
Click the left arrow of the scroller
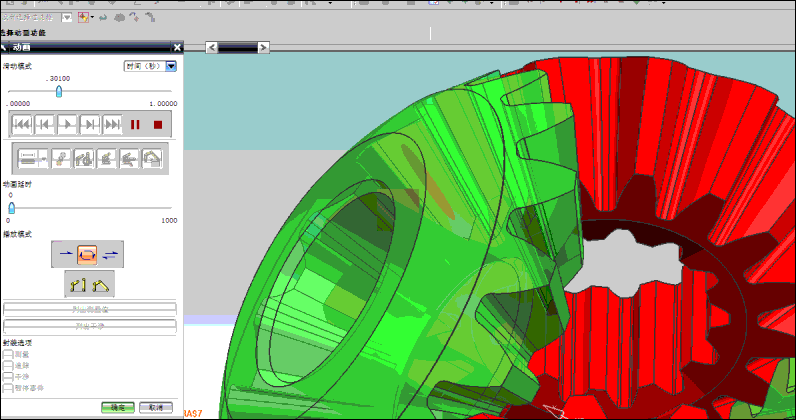(212, 47)
